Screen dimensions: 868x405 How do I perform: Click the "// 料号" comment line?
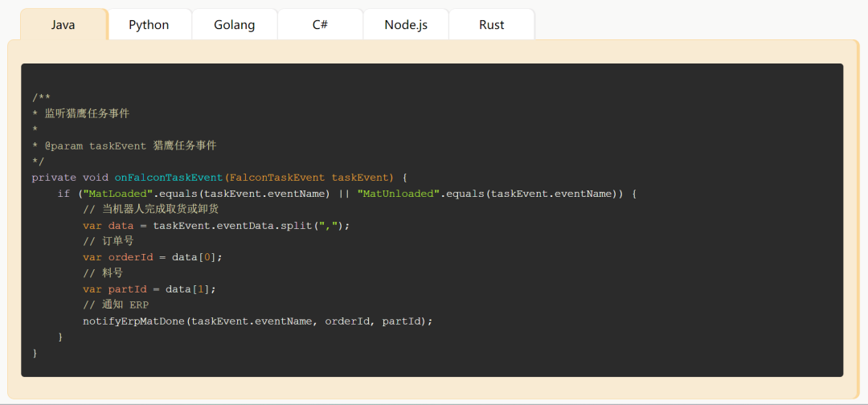(102, 273)
